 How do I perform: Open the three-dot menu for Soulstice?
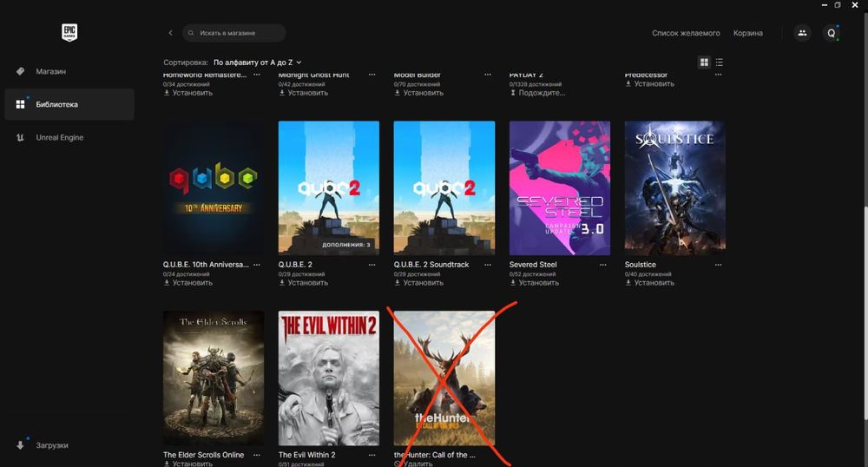pyautogui.click(x=719, y=265)
